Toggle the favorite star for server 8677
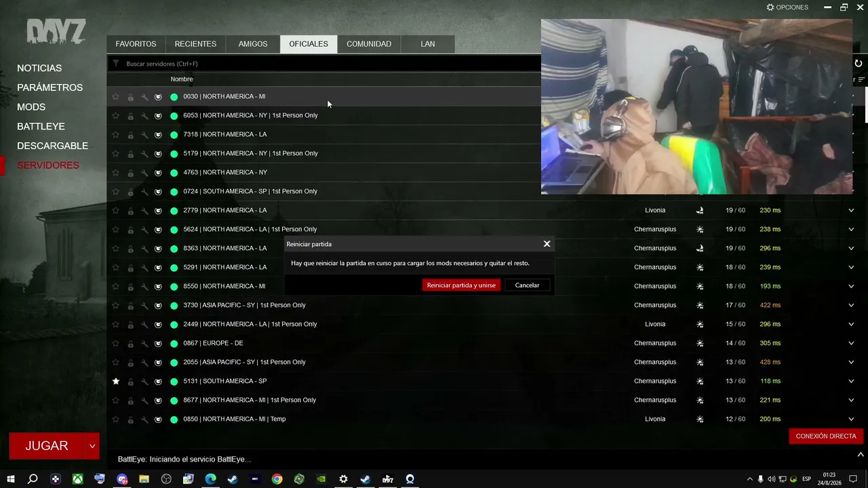The height and width of the screenshot is (488, 868). coord(116,401)
